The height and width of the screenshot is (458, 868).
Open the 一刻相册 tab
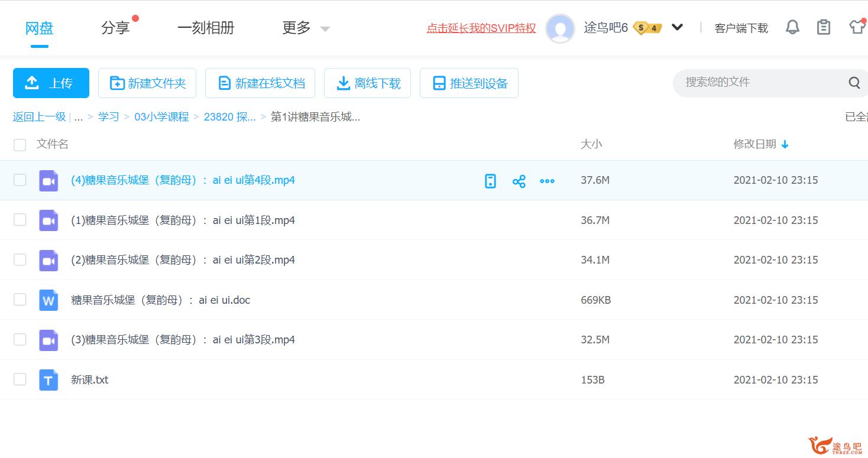coord(206,28)
